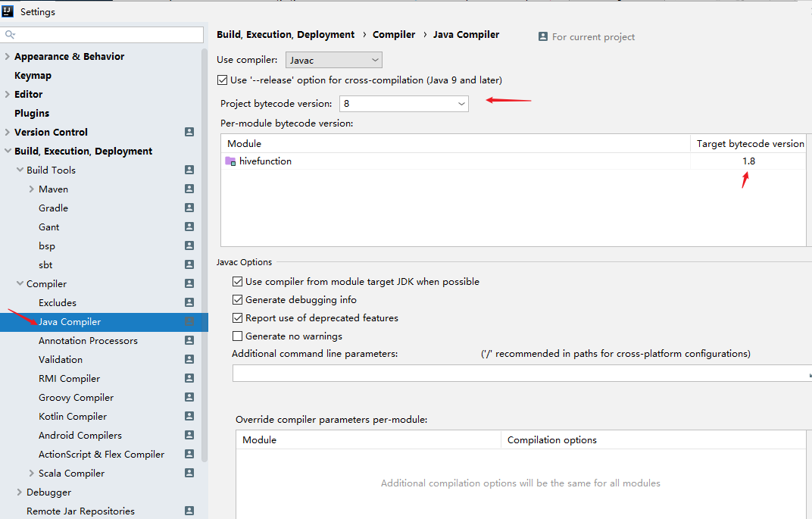The width and height of the screenshot is (812, 519).
Task: Toggle Report use of deprecated features
Action: pyautogui.click(x=238, y=318)
